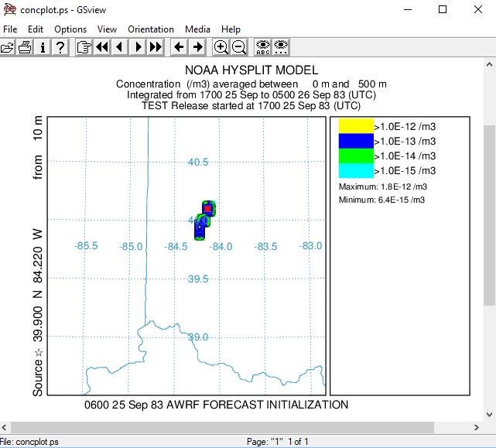496x448 pixels.
Task: Skip back with the double-left arrow icon
Action: [101, 47]
